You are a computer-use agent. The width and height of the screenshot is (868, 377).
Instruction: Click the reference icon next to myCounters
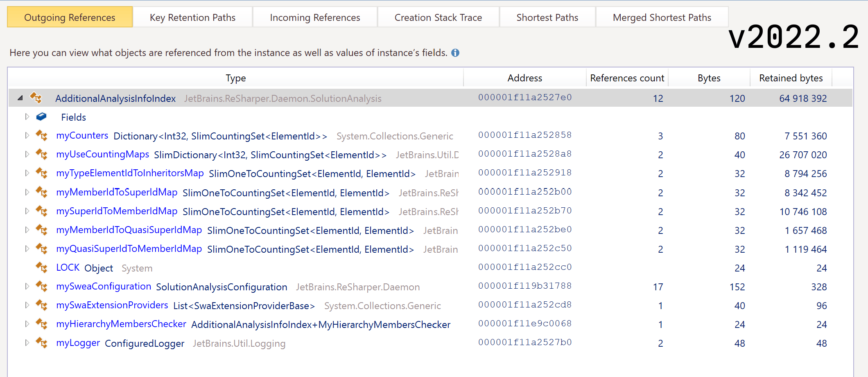[x=41, y=135]
